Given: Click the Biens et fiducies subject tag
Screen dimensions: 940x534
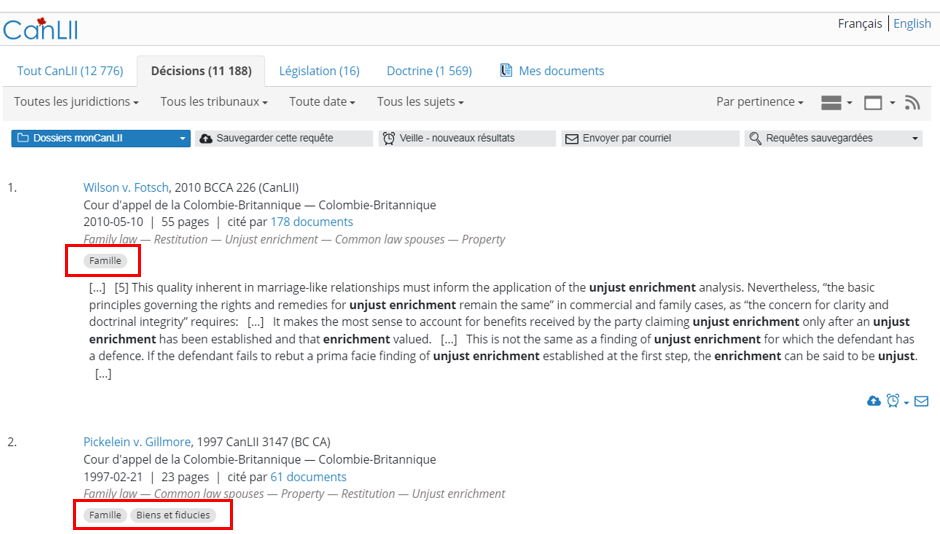Looking at the screenshot, I should [173, 515].
